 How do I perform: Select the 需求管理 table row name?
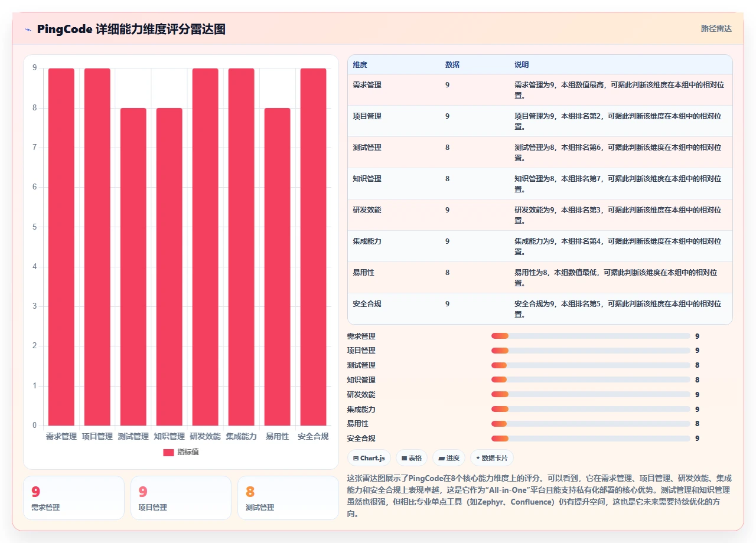[x=367, y=85]
